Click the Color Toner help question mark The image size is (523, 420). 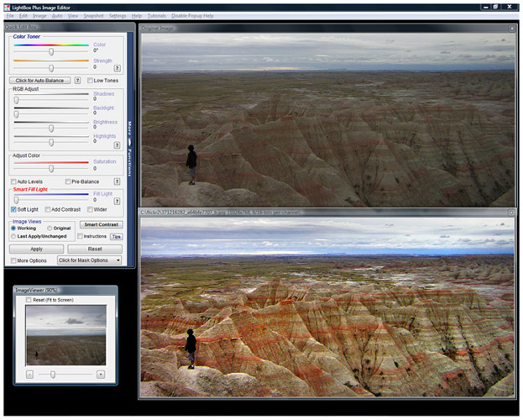pos(117,68)
